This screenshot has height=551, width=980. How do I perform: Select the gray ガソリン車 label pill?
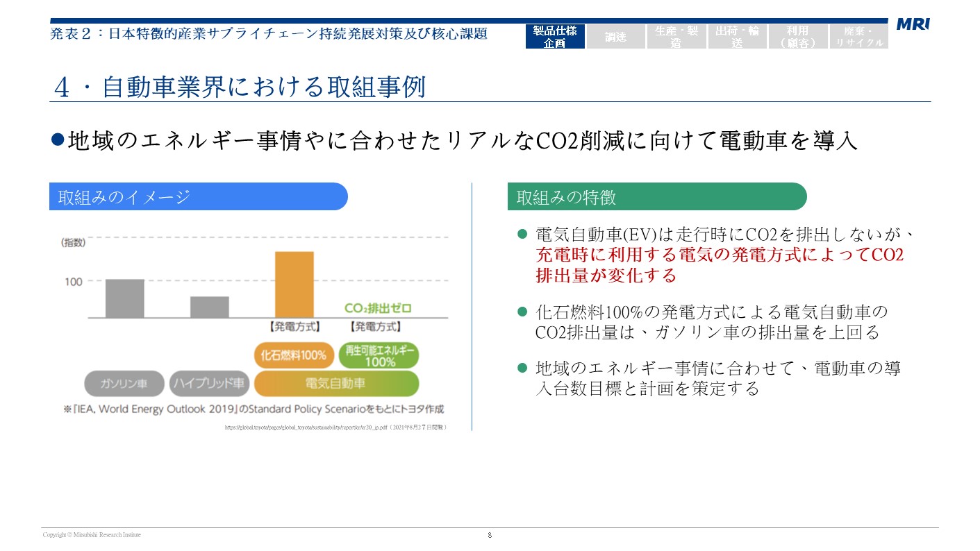click(x=124, y=383)
